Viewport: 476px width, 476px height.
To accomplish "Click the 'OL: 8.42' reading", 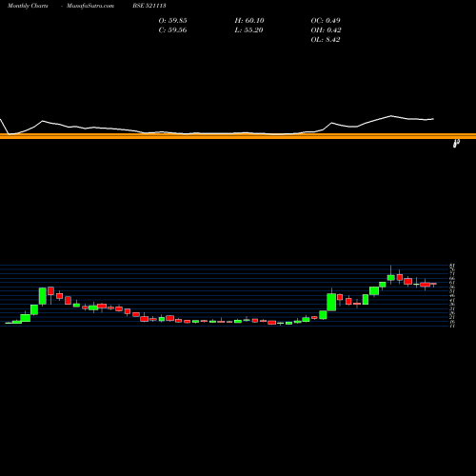I will pyautogui.click(x=326, y=40).
